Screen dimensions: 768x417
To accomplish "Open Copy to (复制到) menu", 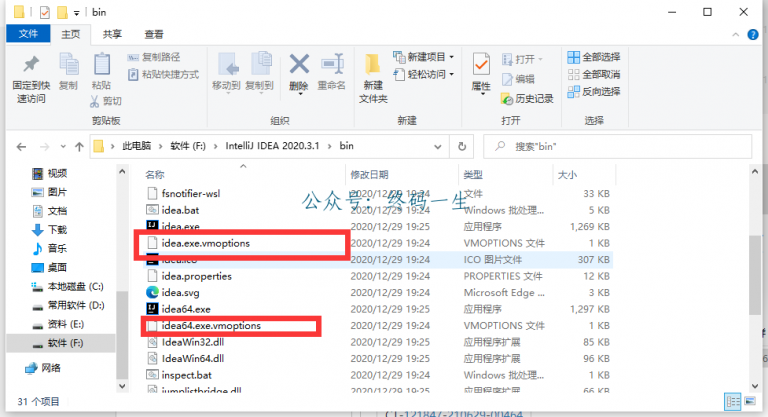I will (260, 73).
